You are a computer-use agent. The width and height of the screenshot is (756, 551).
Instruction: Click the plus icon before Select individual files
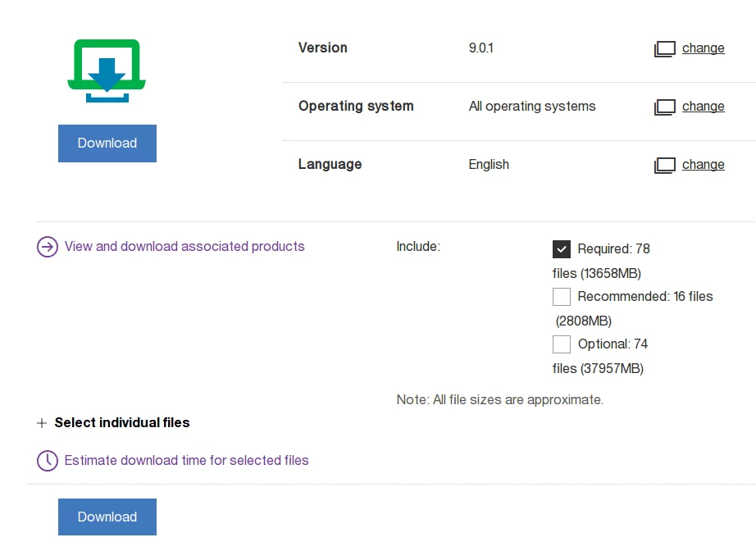(43, 424)
